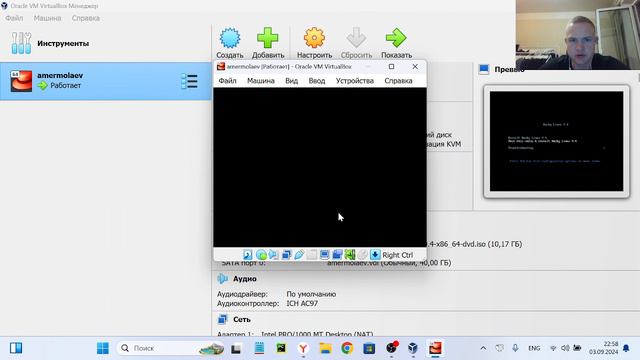Open the Ввод menu in the VM window
The height and width of the screenshot is (360, 640).
pos(317,81)
